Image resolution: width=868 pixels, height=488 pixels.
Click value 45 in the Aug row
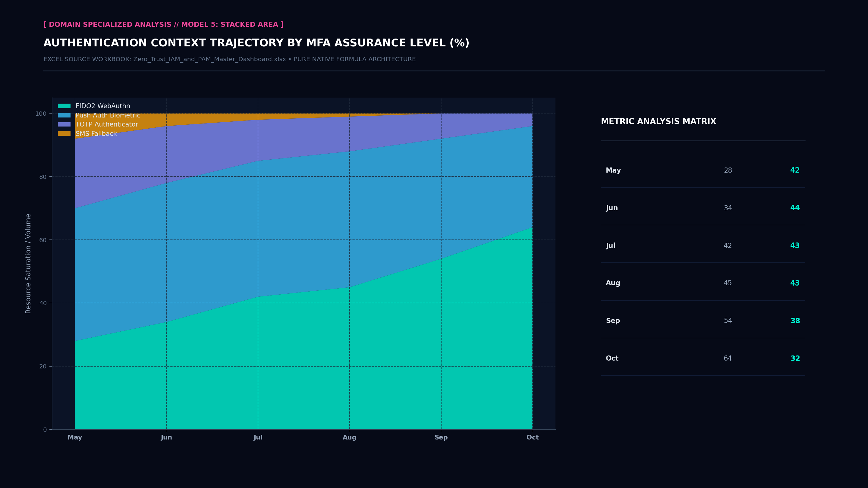click(x=728, y=283)
